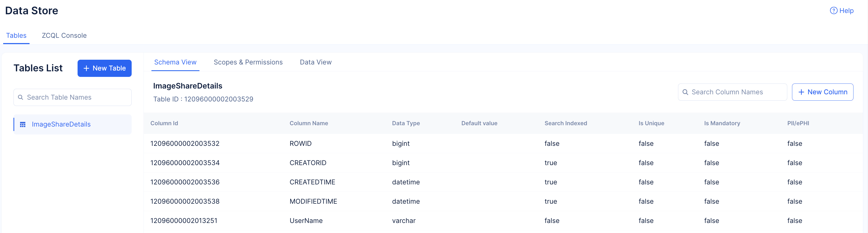Click the magnifier icon in table search
868x233 pixels.
coord(21,97)
